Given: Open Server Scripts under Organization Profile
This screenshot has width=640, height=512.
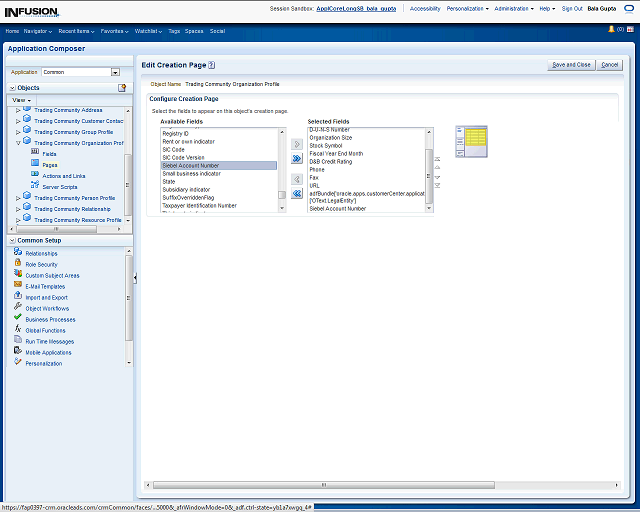Looking at the screenshot, I should click(59, 186).
